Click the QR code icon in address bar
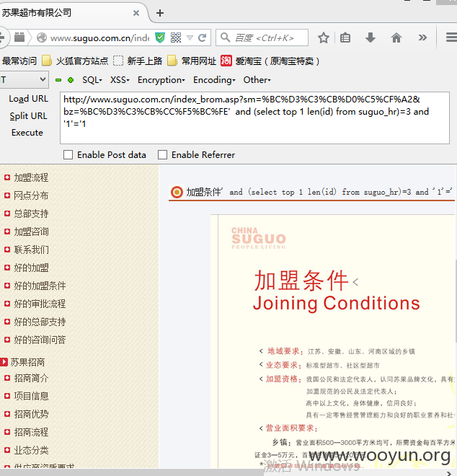 click(176, 38)
